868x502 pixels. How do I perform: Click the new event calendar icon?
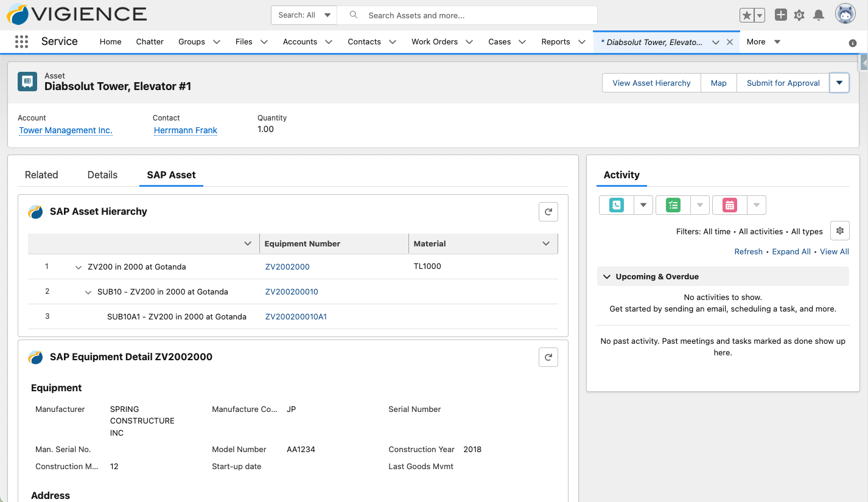click(x=730, y=205)
